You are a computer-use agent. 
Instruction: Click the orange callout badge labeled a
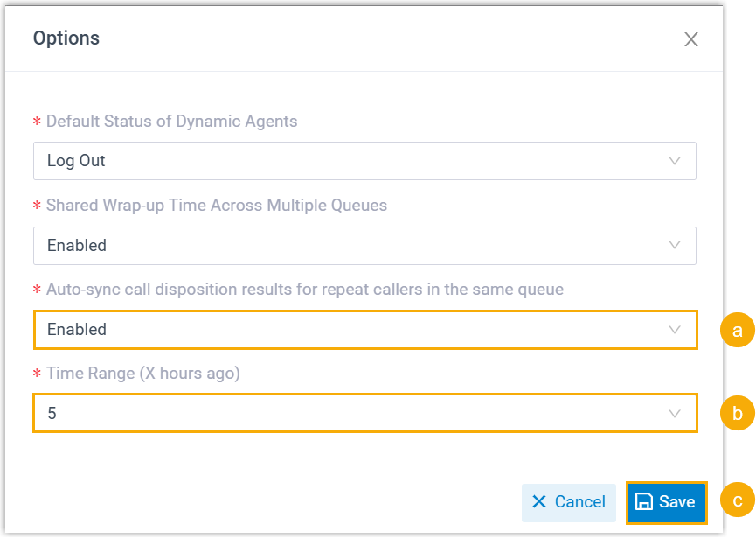pyautogui.click(x=737, y=330)
